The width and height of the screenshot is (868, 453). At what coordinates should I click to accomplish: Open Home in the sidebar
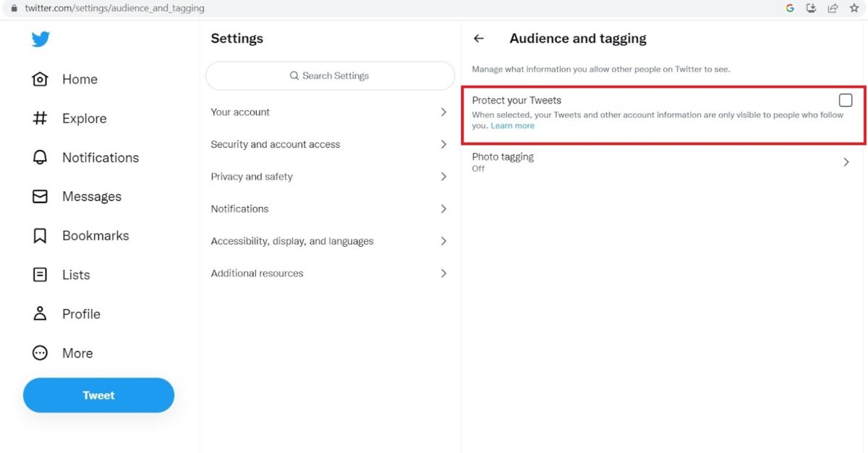[80, 80]
